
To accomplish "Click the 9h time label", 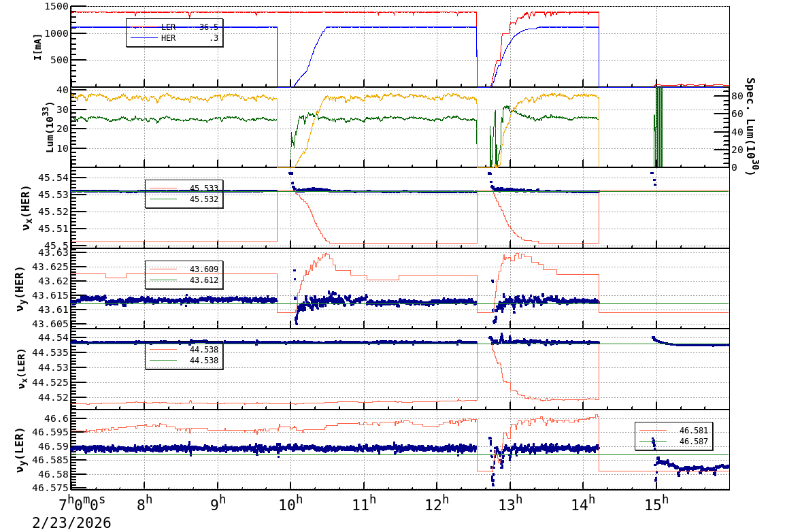I will point(218,503).
